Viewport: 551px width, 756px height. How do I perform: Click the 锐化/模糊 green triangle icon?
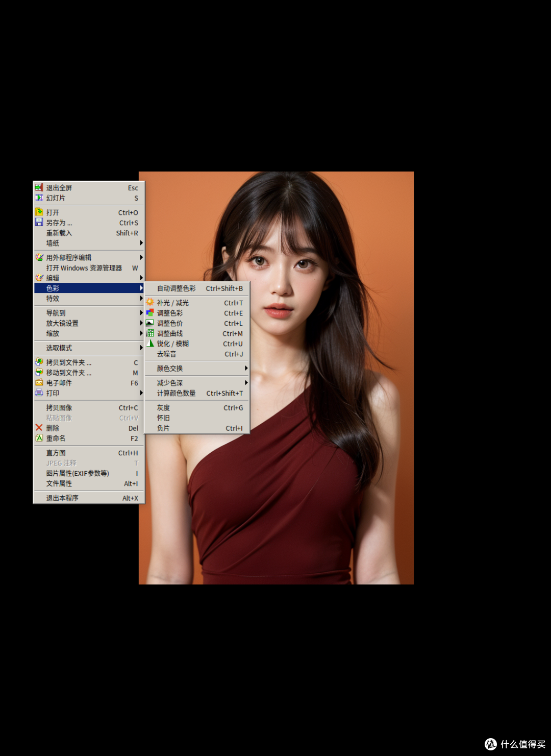point(150,343)
